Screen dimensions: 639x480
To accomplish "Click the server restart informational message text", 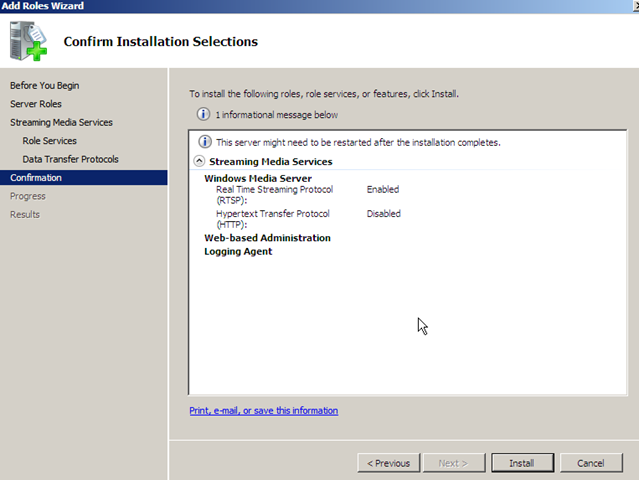I will (x=358, y=143).
